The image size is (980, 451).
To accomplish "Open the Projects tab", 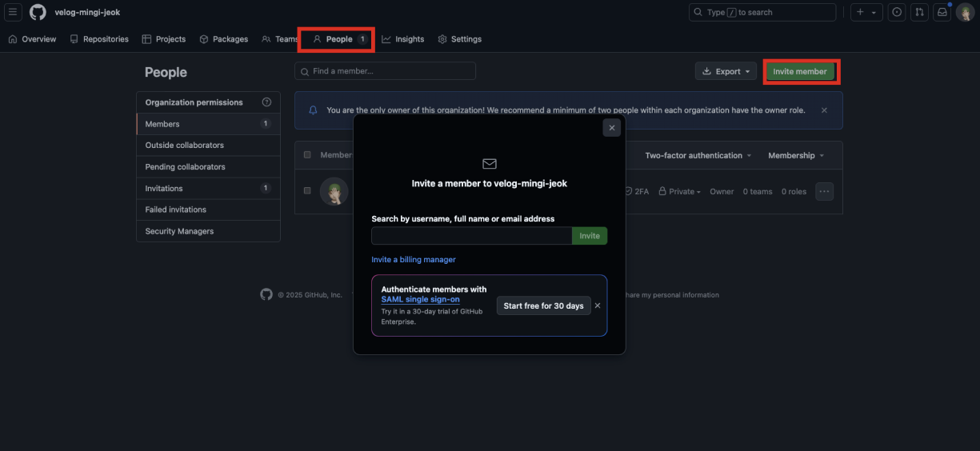I will coord(164,39).
